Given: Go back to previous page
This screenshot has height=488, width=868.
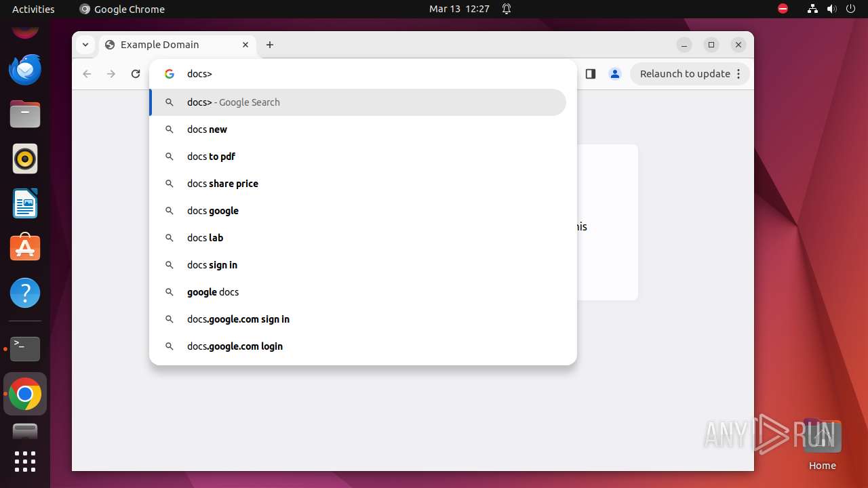Looking at the screenshot, I should tap(87, 74).
